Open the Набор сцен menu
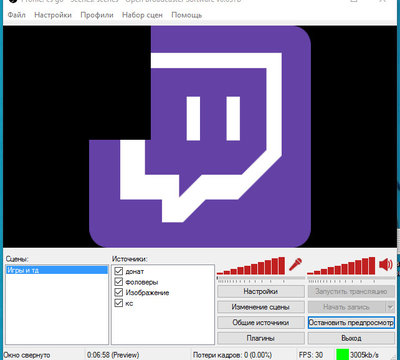Viewport: 400px width, 360px height. (142, 15)
